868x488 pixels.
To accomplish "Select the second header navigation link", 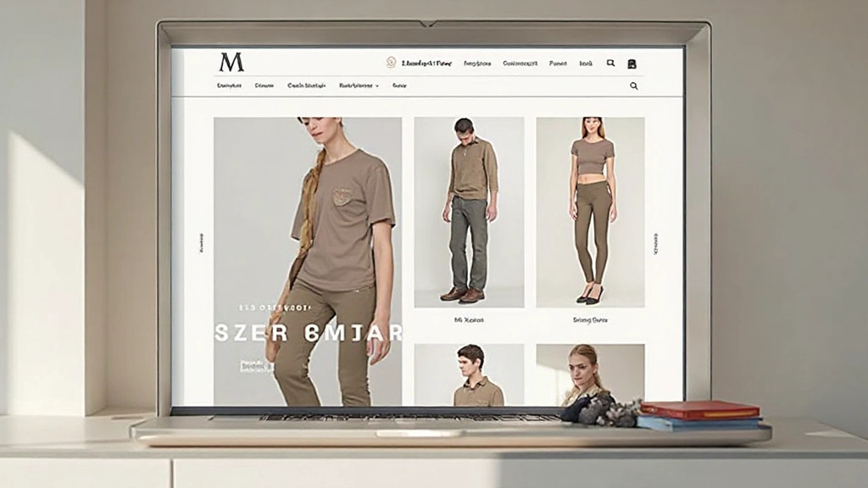I will [480, 62].
